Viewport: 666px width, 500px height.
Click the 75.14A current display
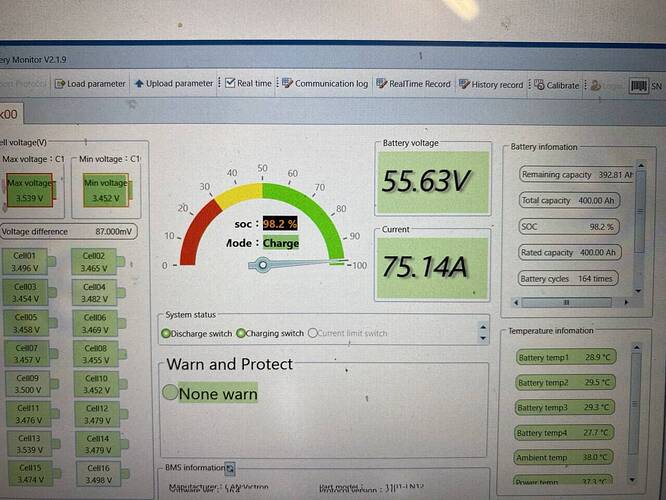tap(432, 267)
